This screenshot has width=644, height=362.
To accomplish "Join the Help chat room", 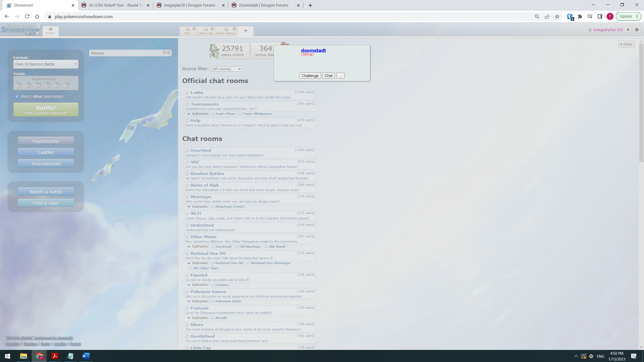I will pos(250,123).
